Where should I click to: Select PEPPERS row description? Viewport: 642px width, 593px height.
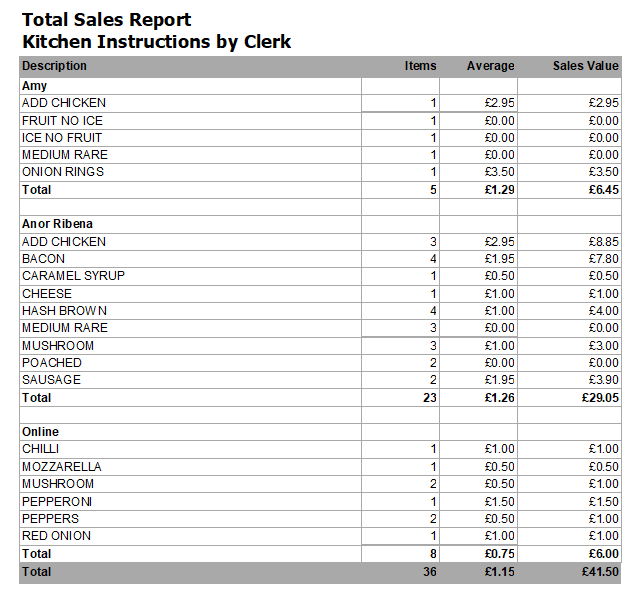tap(50, 519)
